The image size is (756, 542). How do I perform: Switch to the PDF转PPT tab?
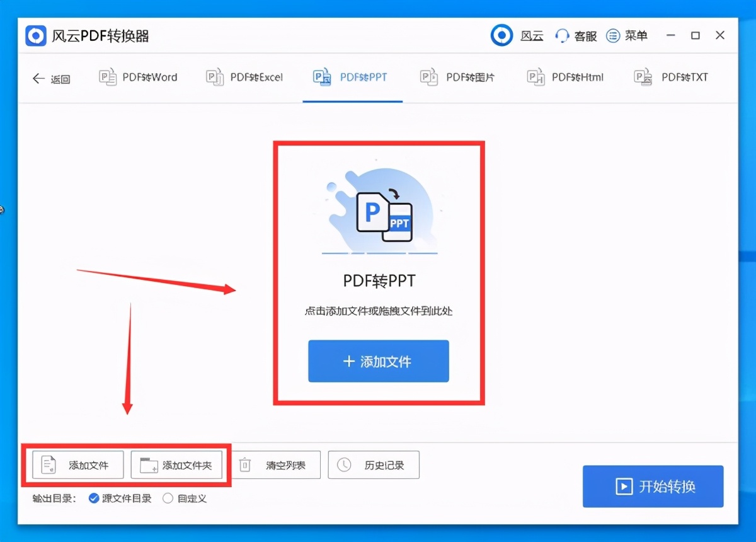(x=352, y=77)
